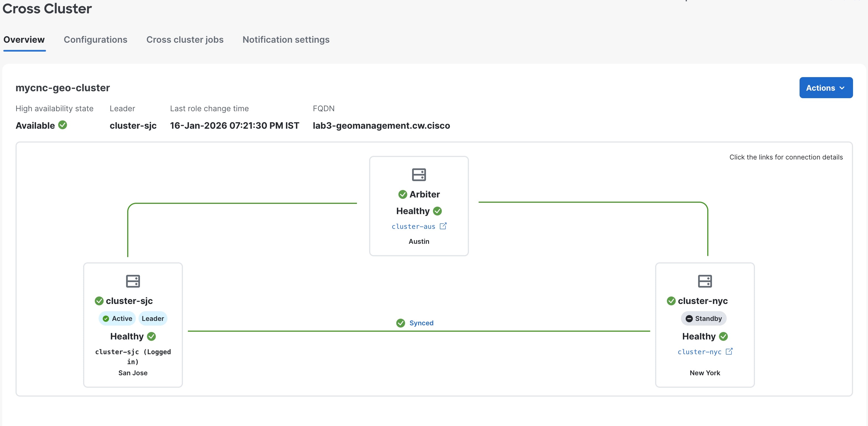Click the Healthy check on cluster-nyc card
The image size is (868, 426).
[x=723, y=336]
